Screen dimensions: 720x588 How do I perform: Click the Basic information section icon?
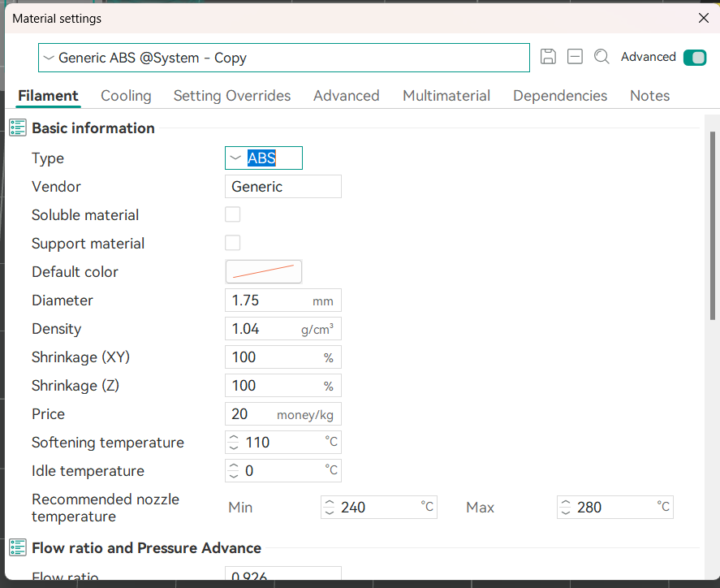18,128
